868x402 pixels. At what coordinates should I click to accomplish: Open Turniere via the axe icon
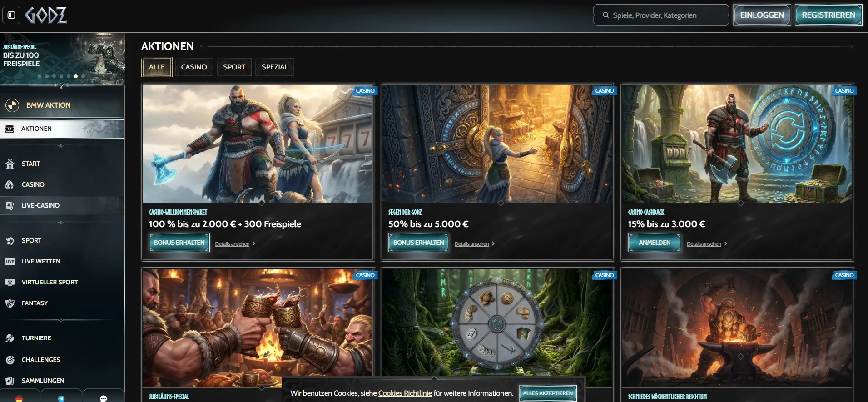(10, 338)
